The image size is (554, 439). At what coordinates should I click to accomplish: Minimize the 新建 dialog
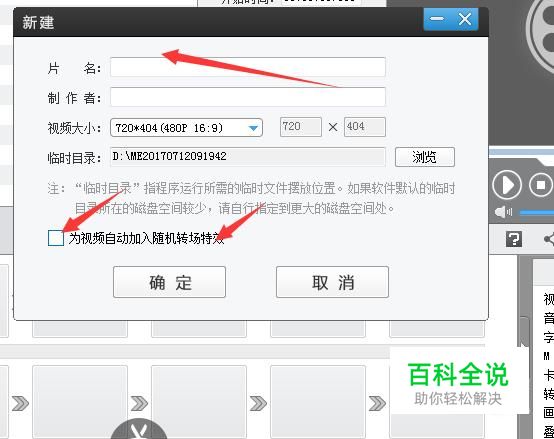click(x=437, y=19)
